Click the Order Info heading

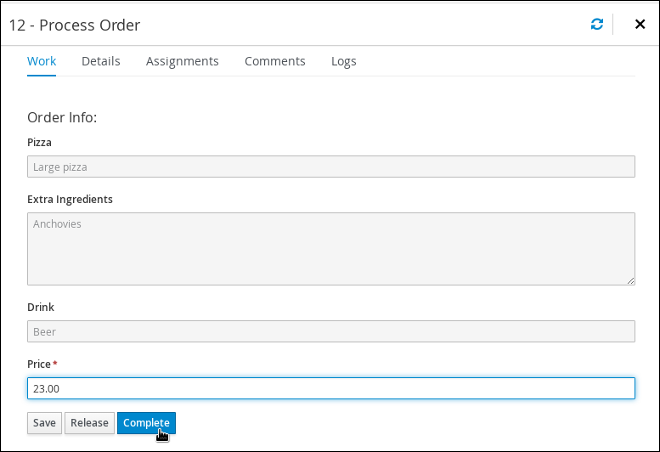tap(62, 117)
